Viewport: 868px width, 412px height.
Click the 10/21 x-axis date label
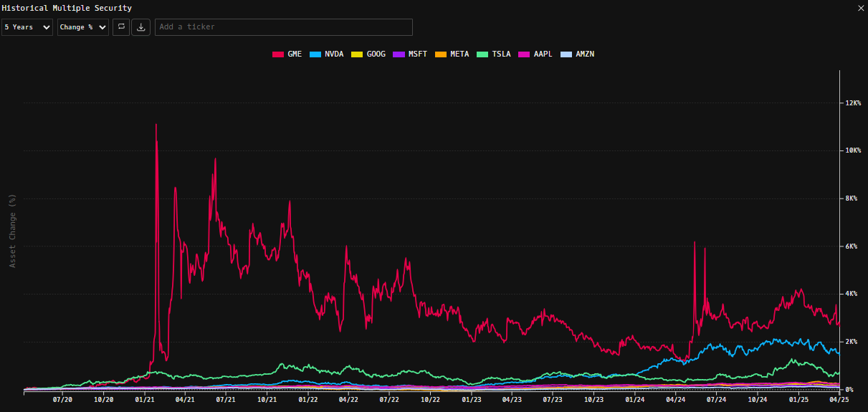267,400
